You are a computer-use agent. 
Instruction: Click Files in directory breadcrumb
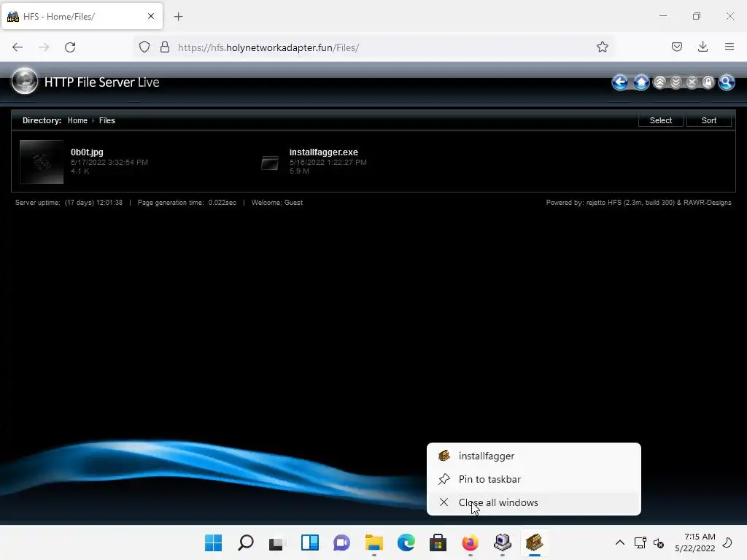coord(107,120)
